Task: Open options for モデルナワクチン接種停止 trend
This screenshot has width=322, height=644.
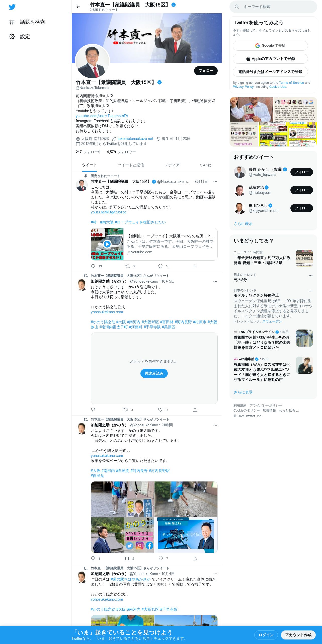Action: pos(310,291)
